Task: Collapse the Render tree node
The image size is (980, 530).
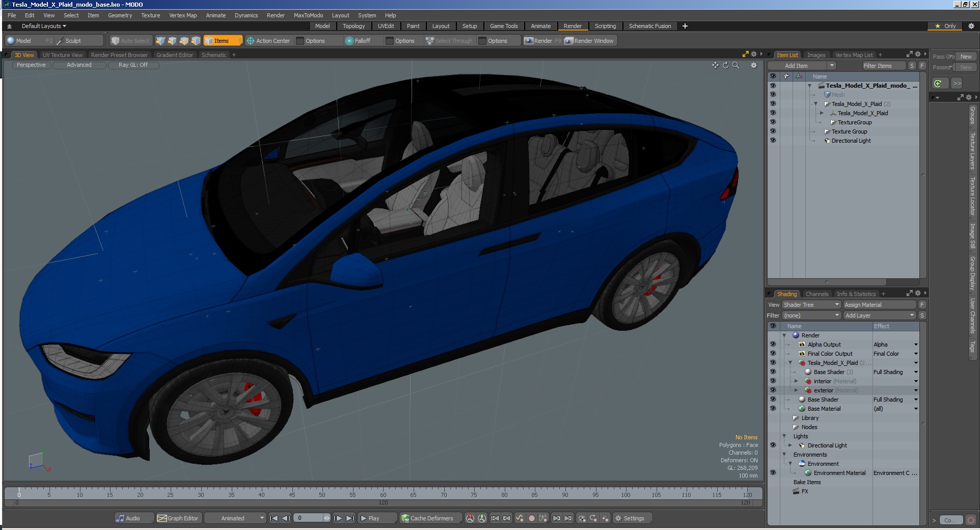Action: point(784,335)
